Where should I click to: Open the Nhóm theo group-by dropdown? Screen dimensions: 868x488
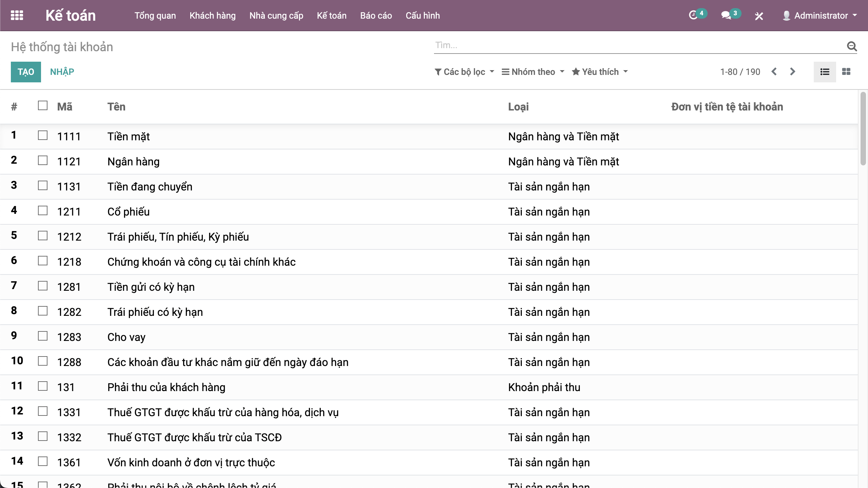coord(533,72)
